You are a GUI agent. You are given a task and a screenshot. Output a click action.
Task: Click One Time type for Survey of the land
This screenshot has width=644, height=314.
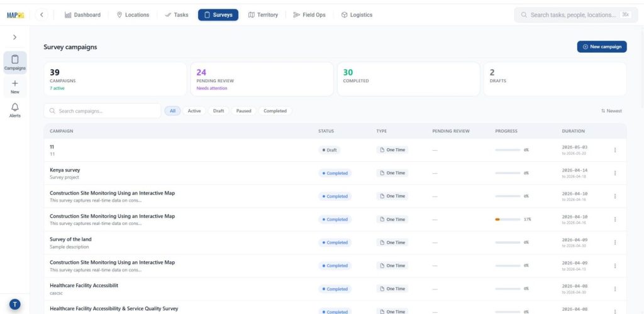tap(392, 242)
